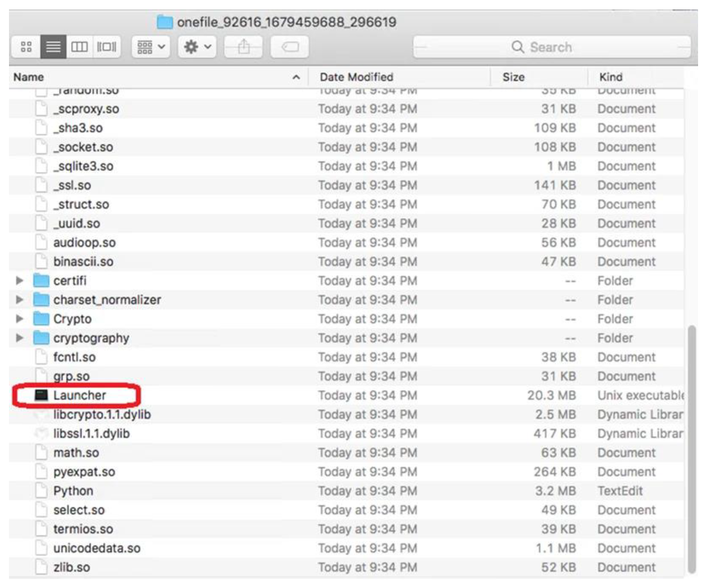The height and width of the screenshot is (588, 705).
Task: Sort by Kind column header
Action: (x=611, y=77)
